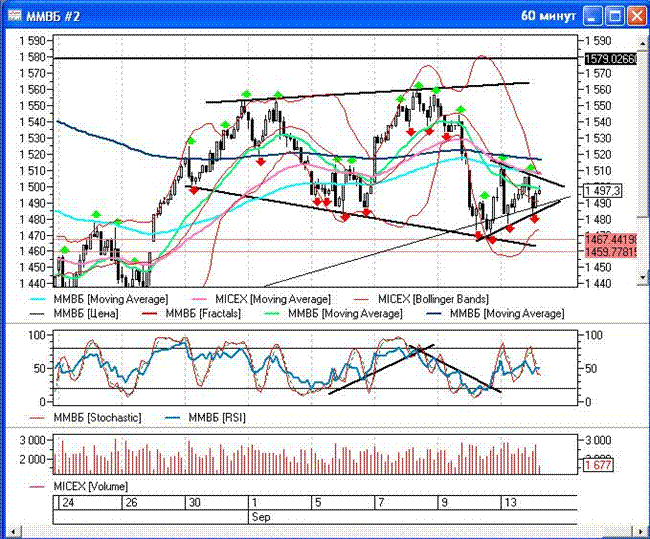The width and height of the screenshot is (650, 539).
Task: Maximize the ММВБ #2 chart window
Action: pyautogui.click(x=615, y=15)
